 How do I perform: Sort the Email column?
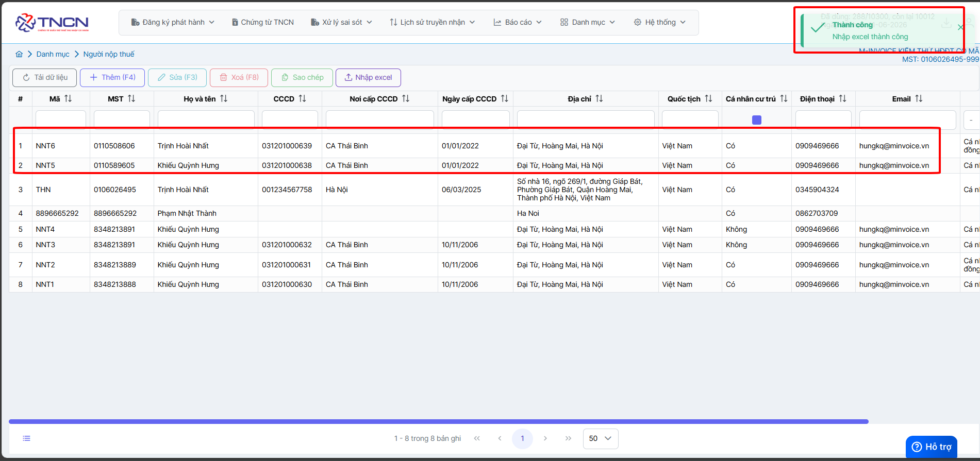pos(919,98)
